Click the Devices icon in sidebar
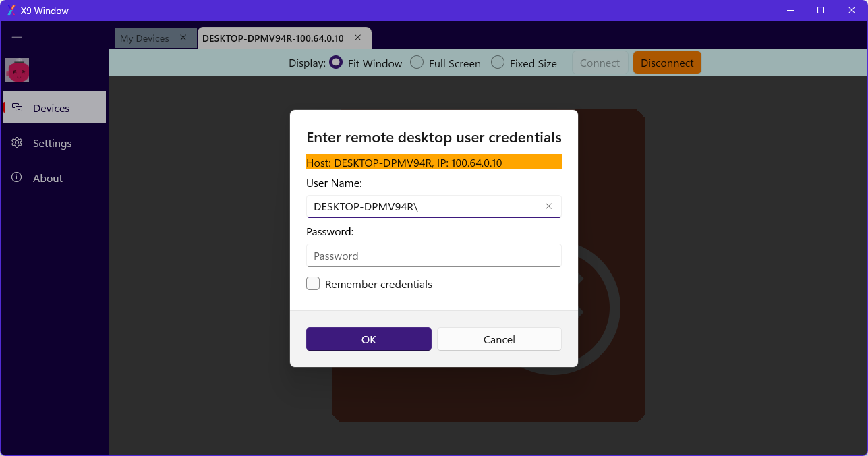868x456 pixels. [x=18, y=108]
